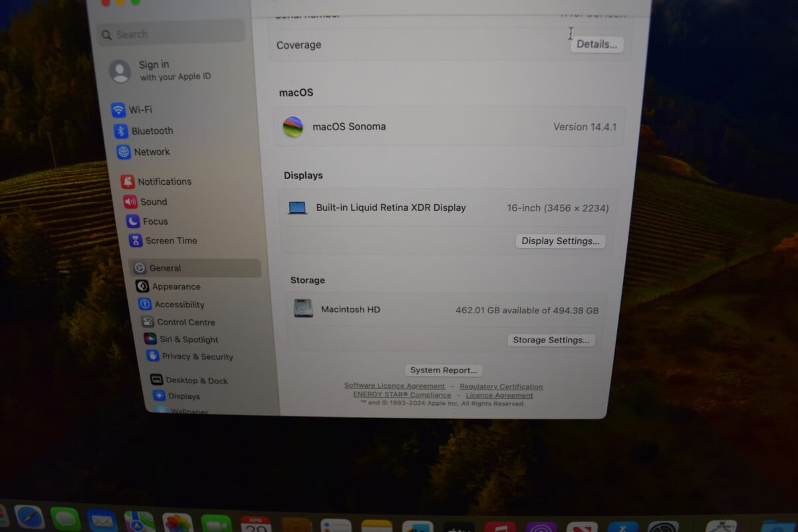Open Siri & Spotlight settings
This screenshot has width=798, height=532.
click(181, 339)
